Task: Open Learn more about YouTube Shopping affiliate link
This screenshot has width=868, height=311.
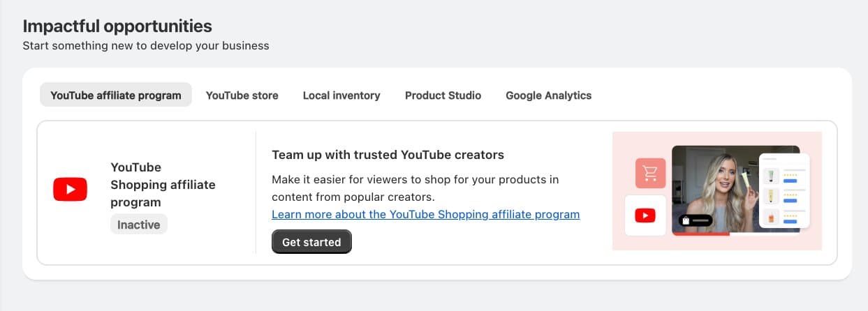Action: pyautogui.click(x=425, y=214)
